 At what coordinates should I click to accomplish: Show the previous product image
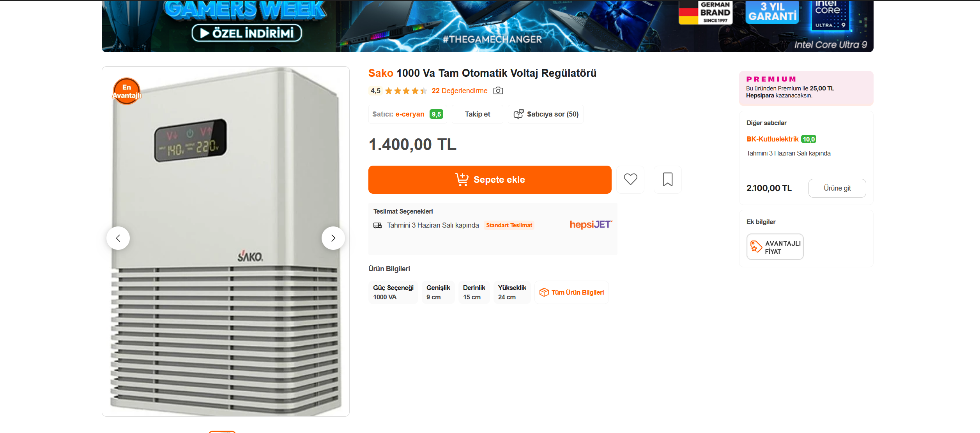(118, 238)
